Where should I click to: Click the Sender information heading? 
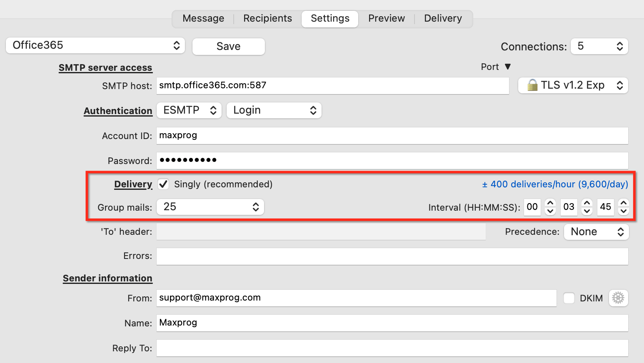[107, 278]
